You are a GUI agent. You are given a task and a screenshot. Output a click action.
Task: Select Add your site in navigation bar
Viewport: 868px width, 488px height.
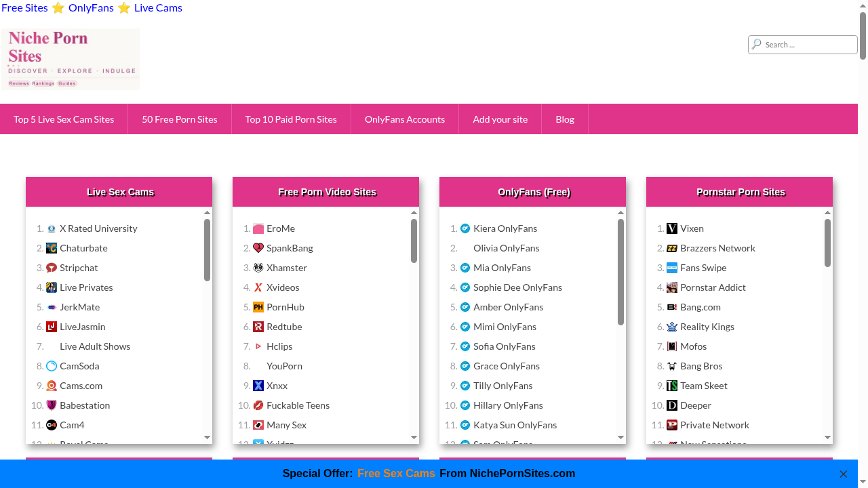pos(500,119)
